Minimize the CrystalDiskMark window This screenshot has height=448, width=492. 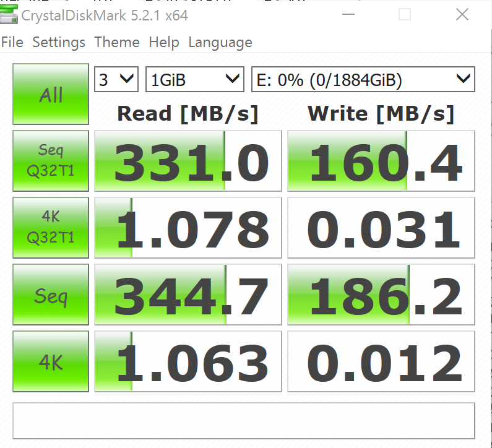click(348, 14)
